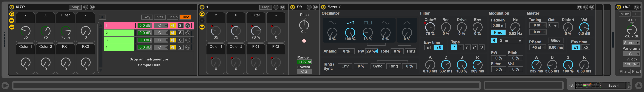The image size is (644, 92).
Task: Click the orange Hide button
Action: [x=185, y=17]
